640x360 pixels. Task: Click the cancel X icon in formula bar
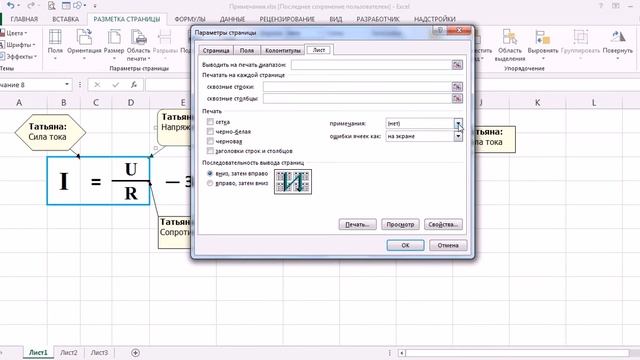(97, 85)
